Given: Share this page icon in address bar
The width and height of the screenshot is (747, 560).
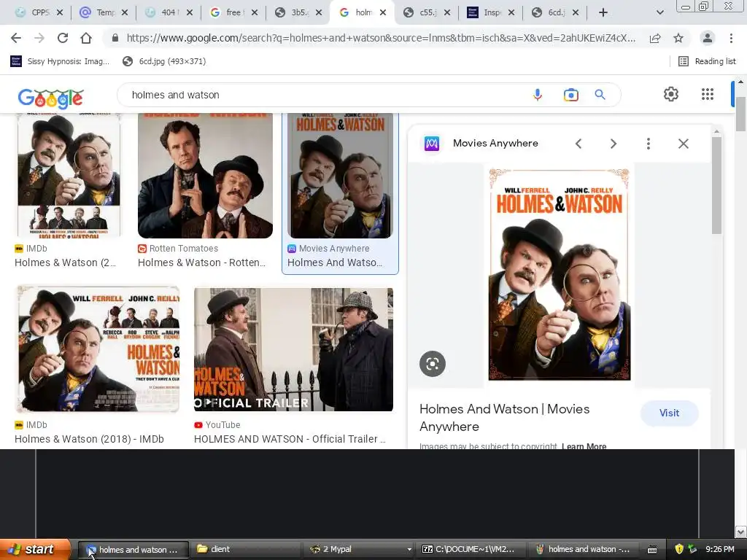Looking at the screenshot, I should click(x=655, y=38).
